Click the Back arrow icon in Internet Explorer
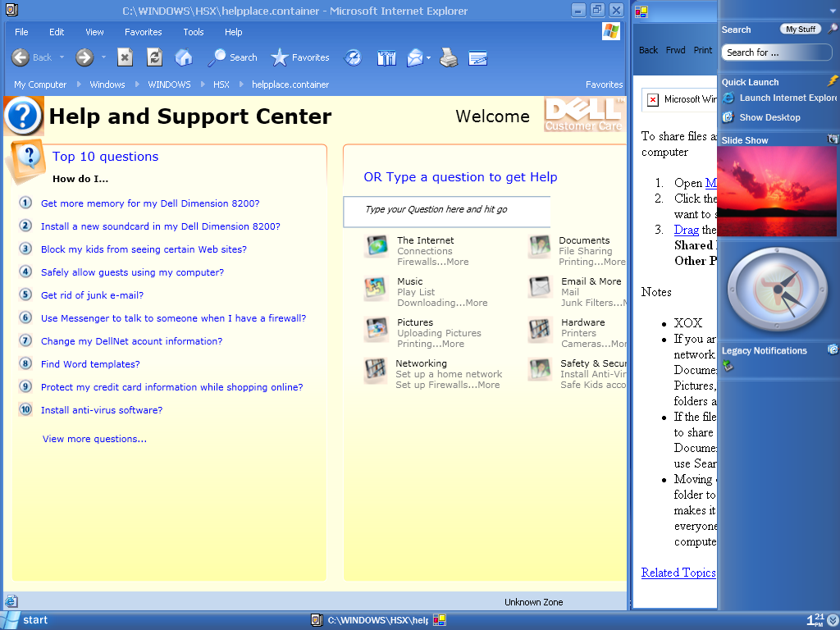Screen dimensions: 840x630 point(21,57)
